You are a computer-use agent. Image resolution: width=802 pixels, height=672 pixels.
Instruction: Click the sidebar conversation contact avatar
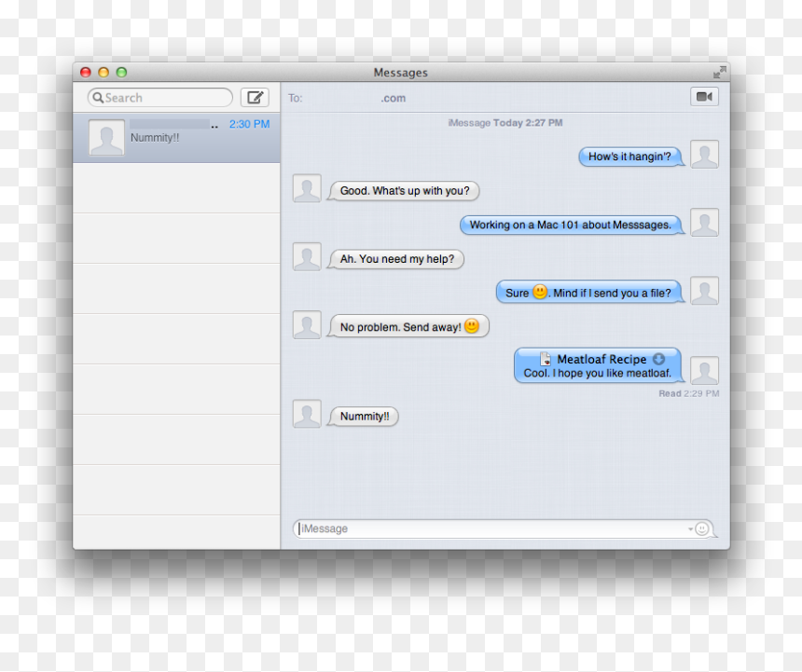point(106,137)
